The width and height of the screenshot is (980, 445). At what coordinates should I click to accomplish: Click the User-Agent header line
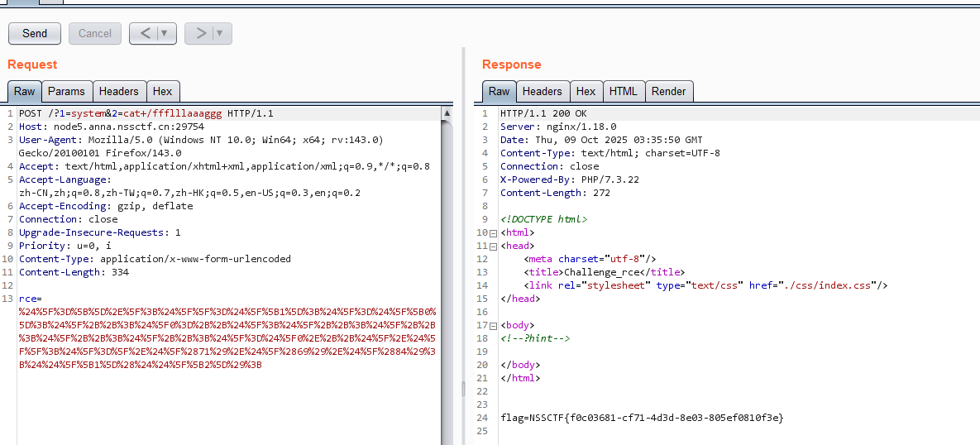(201, 146)
